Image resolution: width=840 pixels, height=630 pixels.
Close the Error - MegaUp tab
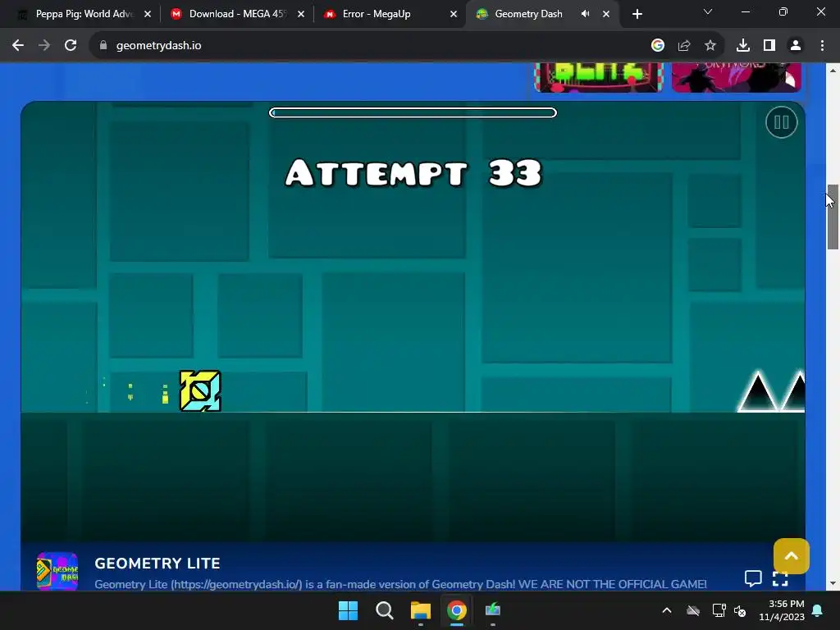(454, 15)
